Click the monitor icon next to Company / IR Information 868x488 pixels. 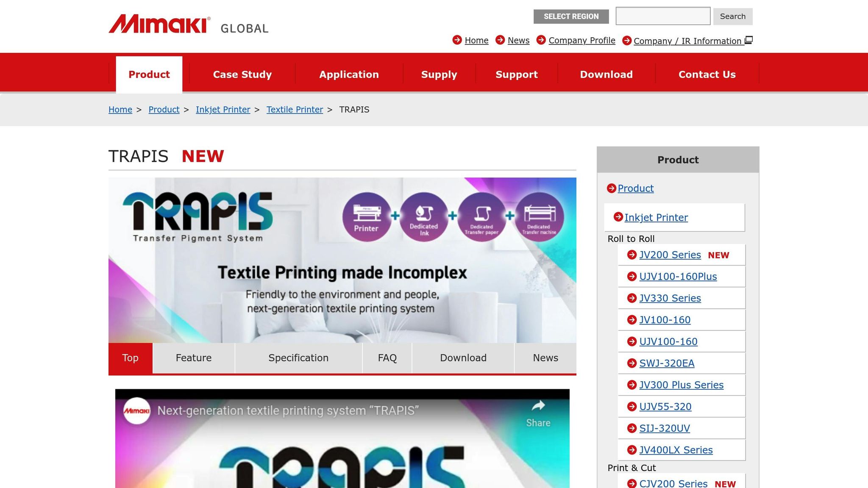pos(749,39)
